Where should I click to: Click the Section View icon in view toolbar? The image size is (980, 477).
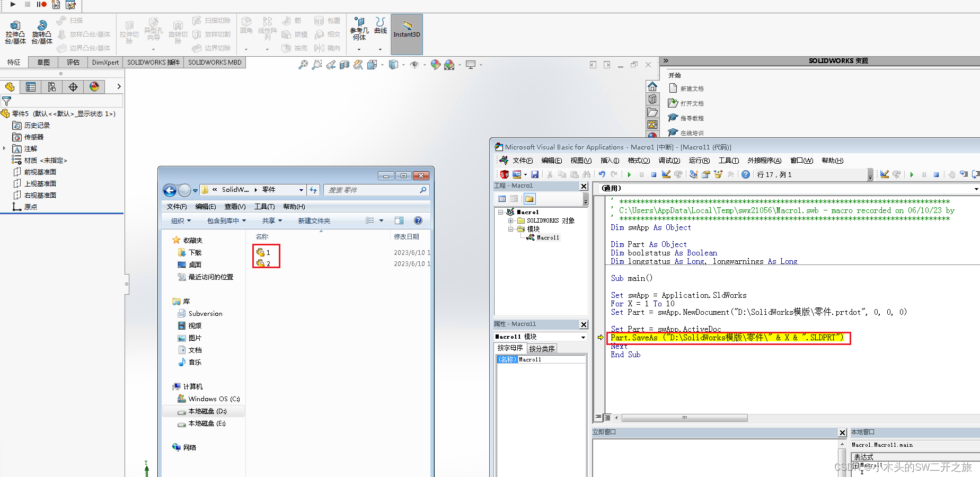345,65
